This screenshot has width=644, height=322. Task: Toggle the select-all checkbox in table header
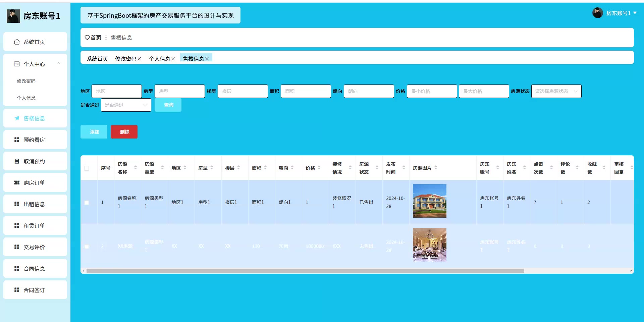coord(87,168)
